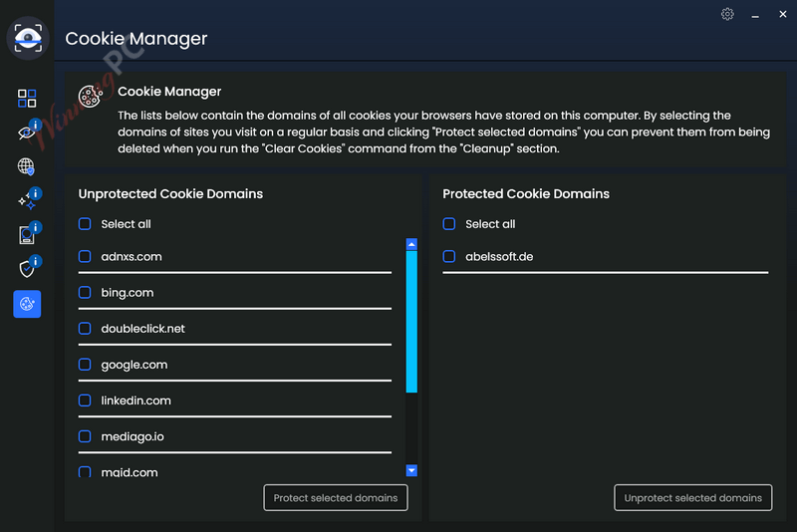Open the sparkle cleanup icon in sidebar
The image size is (797, 532).
(x=27, y=200)
